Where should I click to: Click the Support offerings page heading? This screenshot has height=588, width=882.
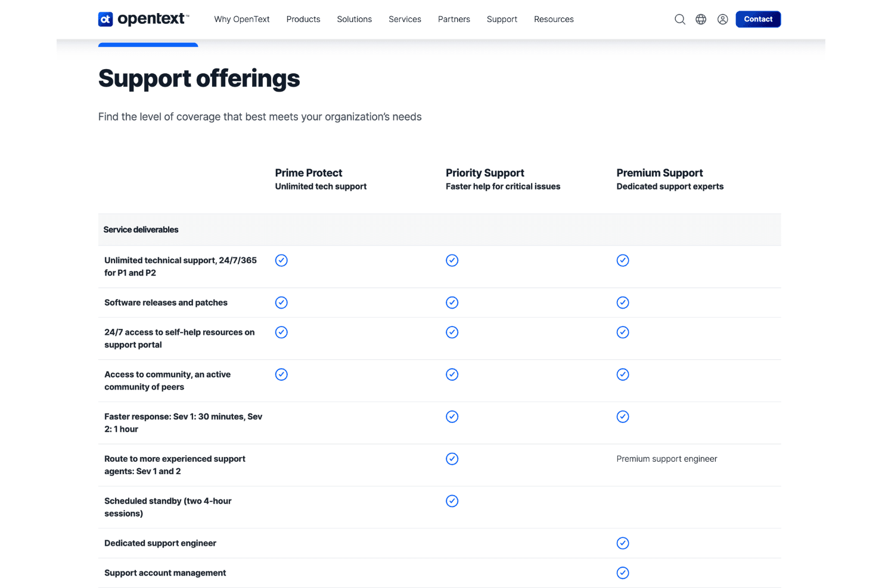[199, 79]
